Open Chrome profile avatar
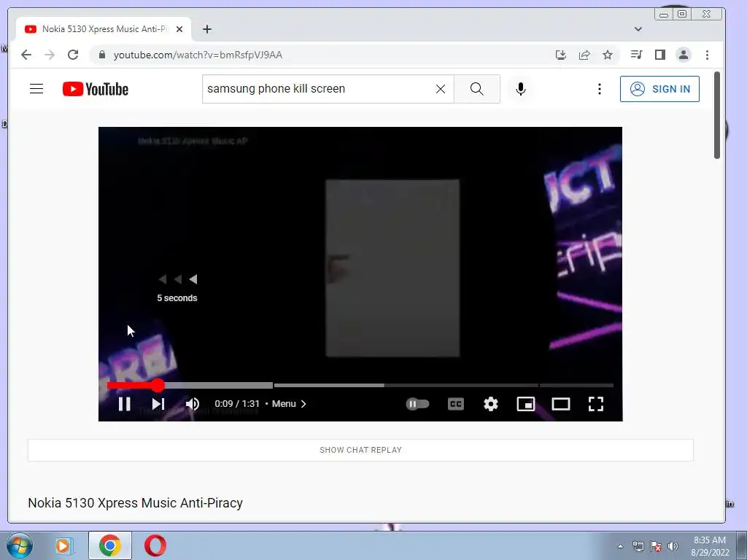Image resolution: width=747 pixels, height=560 pixels. pos(683,55)
